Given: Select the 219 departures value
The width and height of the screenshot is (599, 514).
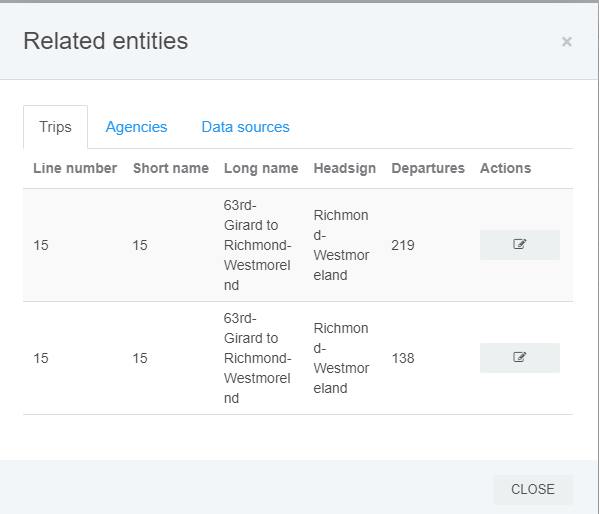Looking at the screenshot, I should (403, 245).
